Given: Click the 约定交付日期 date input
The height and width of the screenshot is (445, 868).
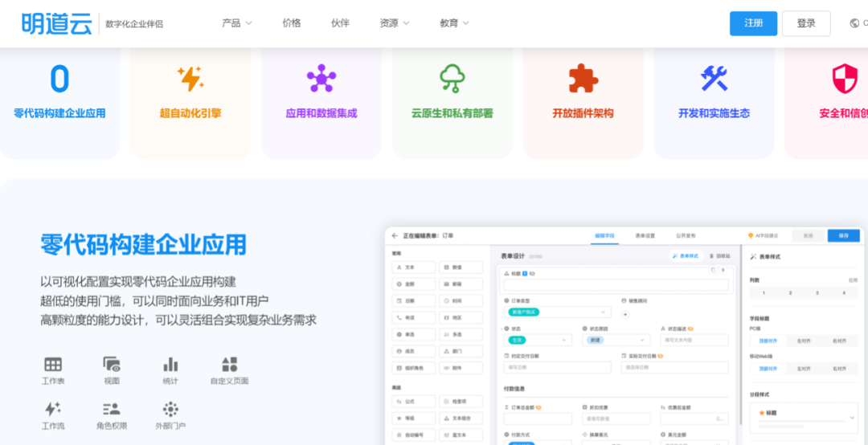Looking at the screenshot, I should [x=558, y=368].
